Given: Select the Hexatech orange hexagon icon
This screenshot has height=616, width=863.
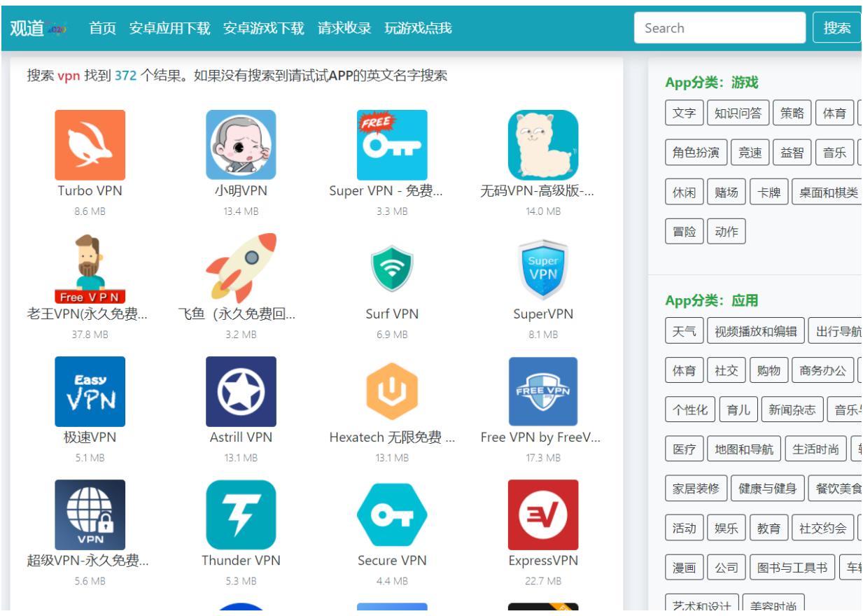Looking at the screenshot, I should click(392, 391).
